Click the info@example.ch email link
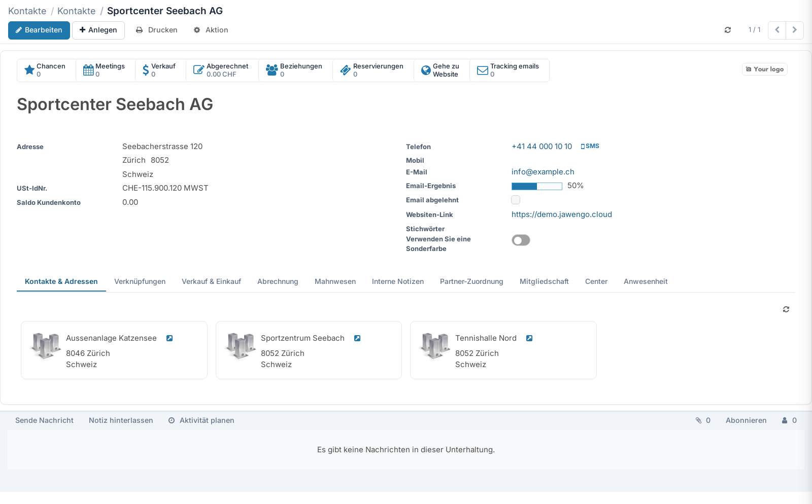 543,172
